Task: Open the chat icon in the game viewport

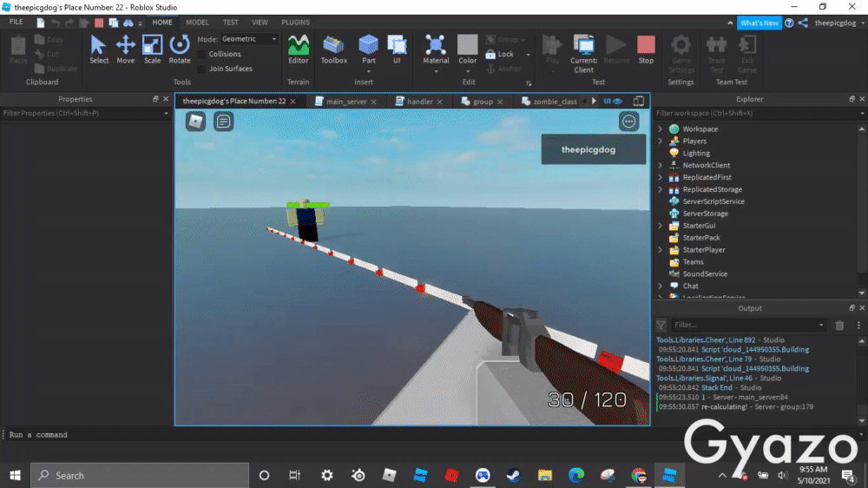Action: [224, 122]
